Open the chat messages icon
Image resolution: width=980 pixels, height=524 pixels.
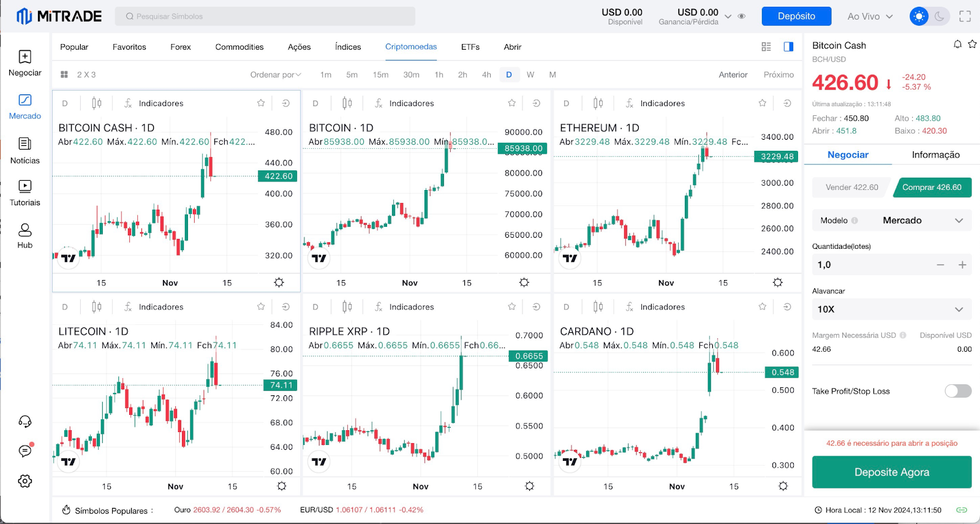25,451
